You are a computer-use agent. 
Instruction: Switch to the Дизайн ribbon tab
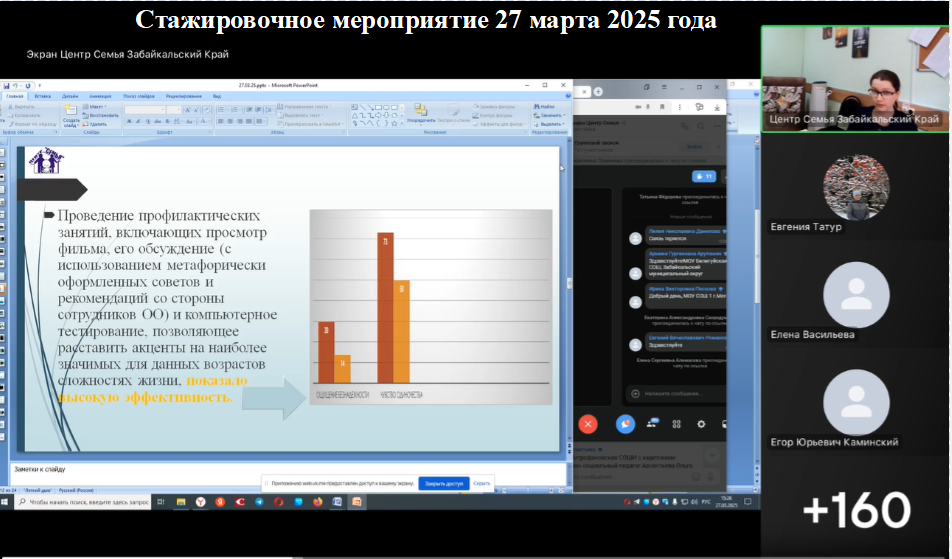(x=70, y=96)
